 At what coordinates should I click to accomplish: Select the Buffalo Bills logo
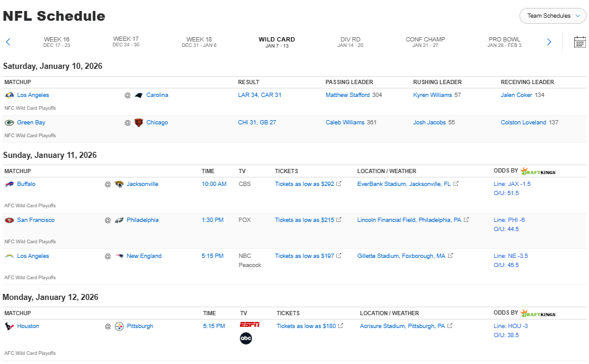pos(10,184)
